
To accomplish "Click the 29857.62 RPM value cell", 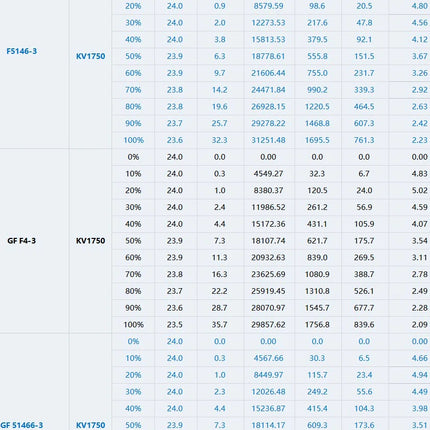I will pos(268,325).
